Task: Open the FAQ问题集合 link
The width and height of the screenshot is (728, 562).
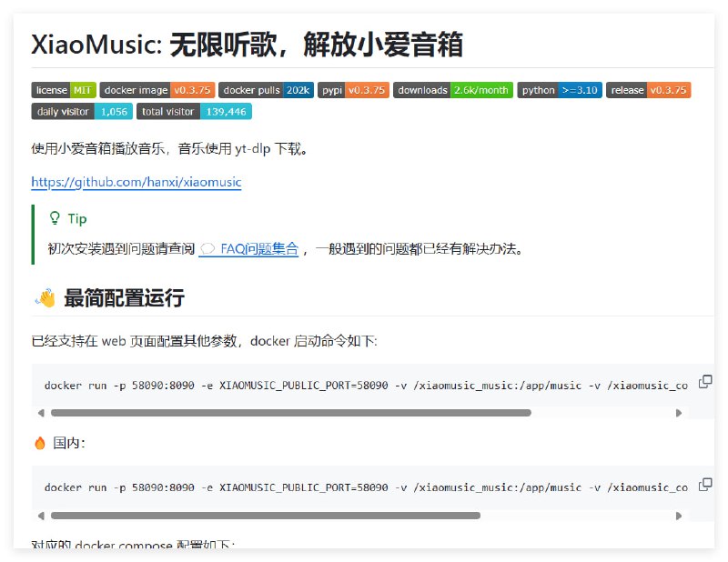Action: pyautogui.click(x=248, y=249)
